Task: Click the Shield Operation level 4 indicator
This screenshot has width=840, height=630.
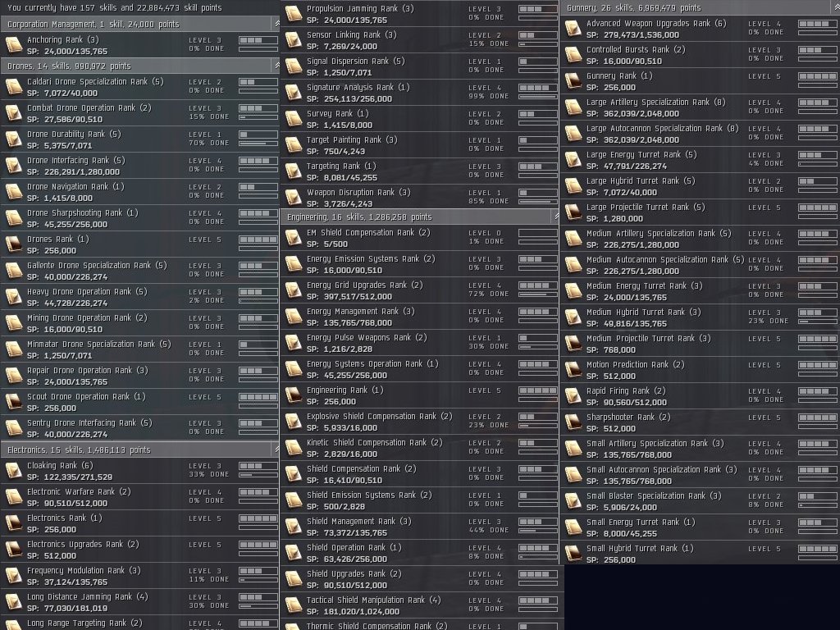Action: pyautogui.click(x=538, y=548)
